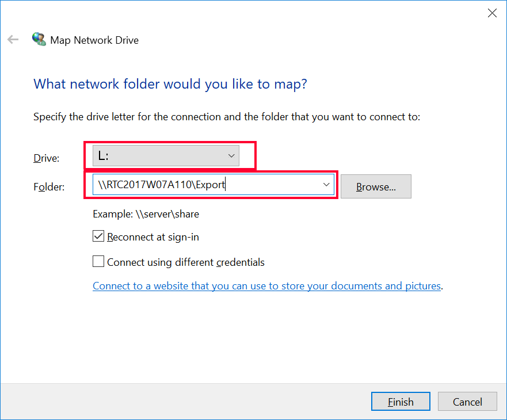Expand the Folder history dropdown arrow
Image resolution: width=507 pixels, height=420 pixels.
[x=326, y=185]
